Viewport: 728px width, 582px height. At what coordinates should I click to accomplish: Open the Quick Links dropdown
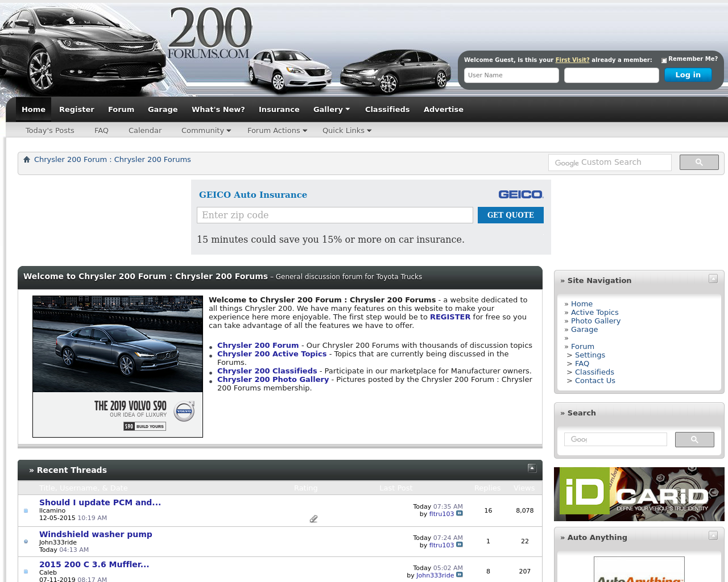point(346,130)
